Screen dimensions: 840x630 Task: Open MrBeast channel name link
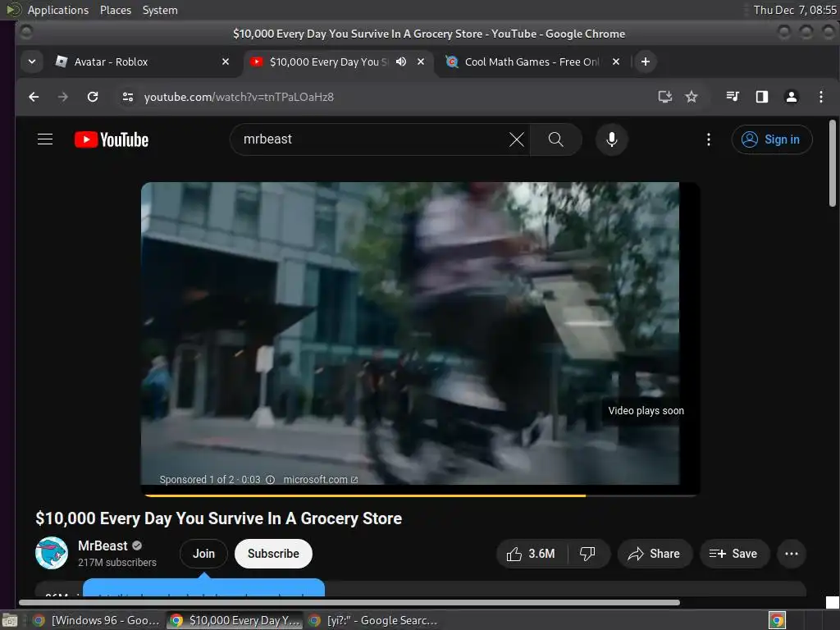tap(103, 546)
